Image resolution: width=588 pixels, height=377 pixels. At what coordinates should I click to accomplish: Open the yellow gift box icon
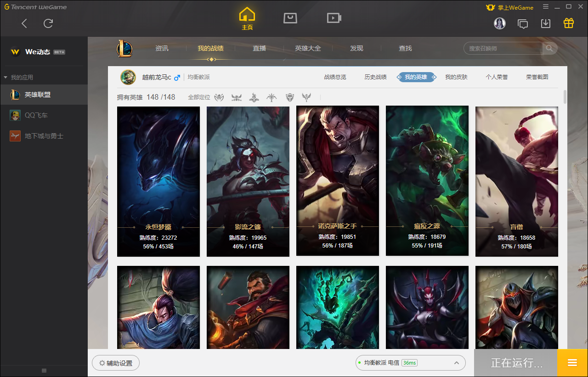[569, 23]
